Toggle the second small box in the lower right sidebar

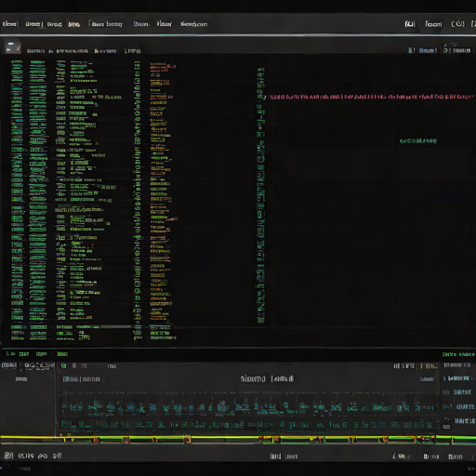[x=446, y=406]
